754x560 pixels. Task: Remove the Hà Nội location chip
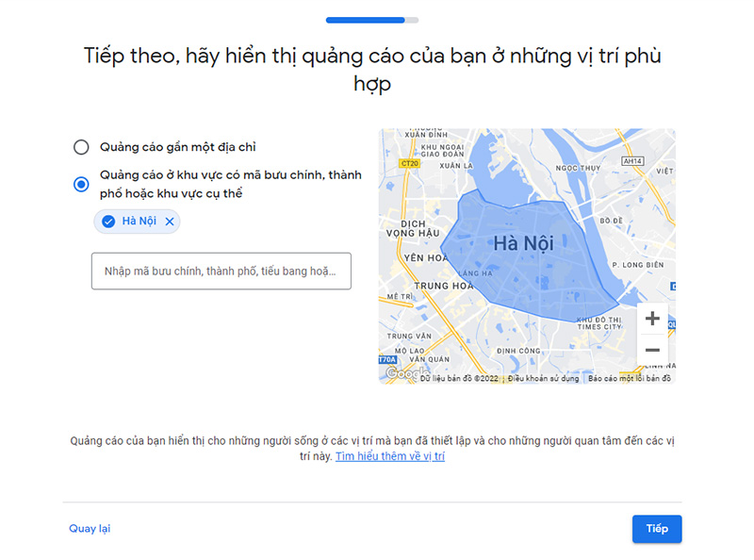click(170, 222)
